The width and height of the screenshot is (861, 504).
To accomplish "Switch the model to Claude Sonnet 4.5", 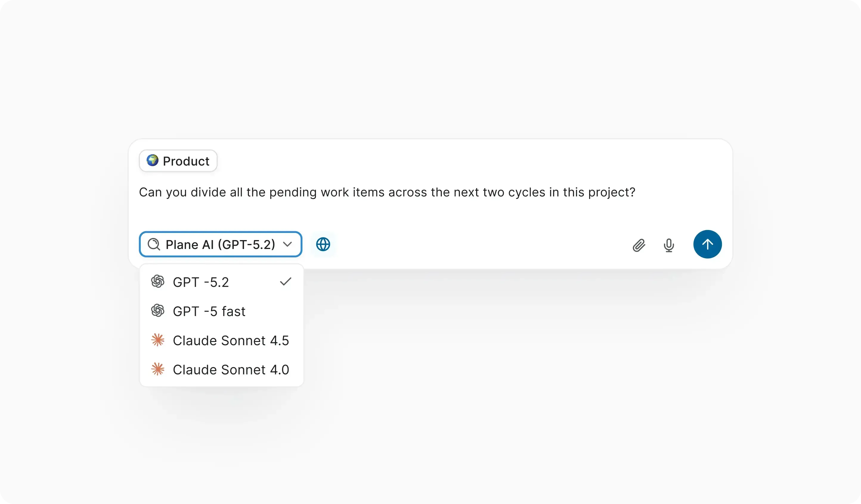I will point(231,340).
